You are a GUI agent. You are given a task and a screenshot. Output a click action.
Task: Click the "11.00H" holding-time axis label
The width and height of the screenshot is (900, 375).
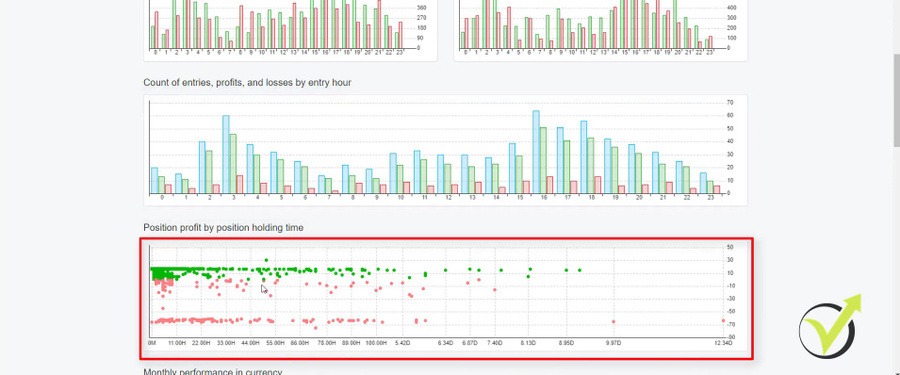177,343
